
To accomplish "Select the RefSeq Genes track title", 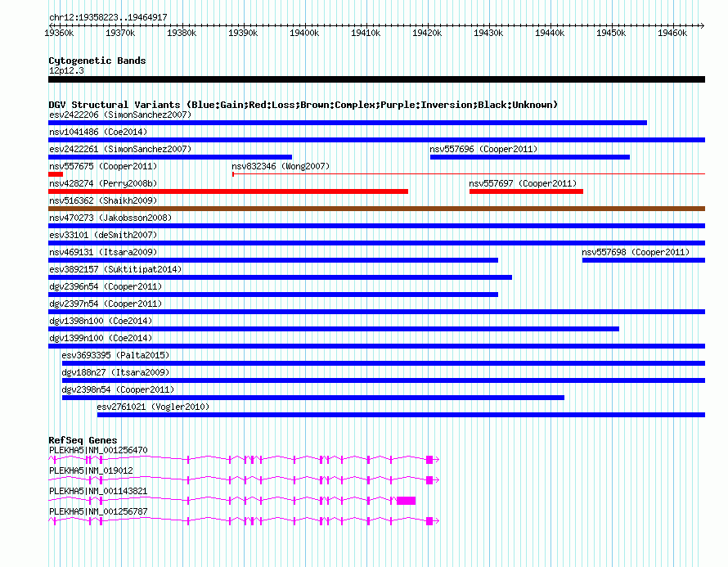I will point(83,440).
